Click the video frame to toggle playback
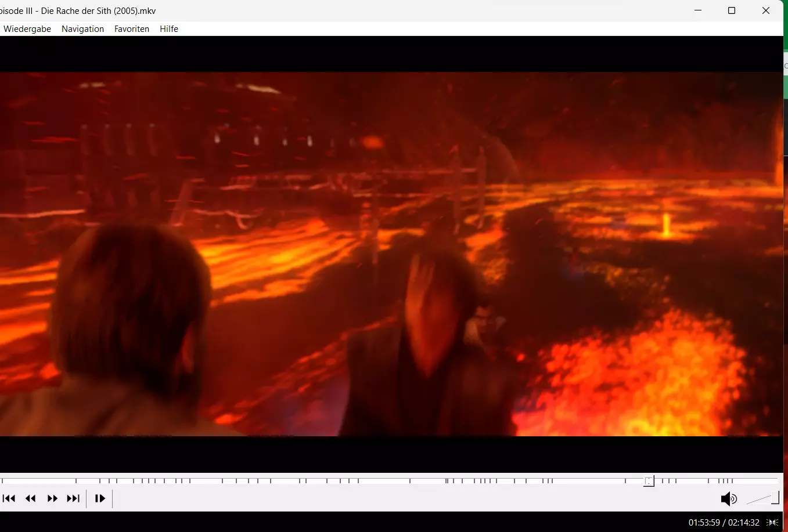 (x=391, y=254)
